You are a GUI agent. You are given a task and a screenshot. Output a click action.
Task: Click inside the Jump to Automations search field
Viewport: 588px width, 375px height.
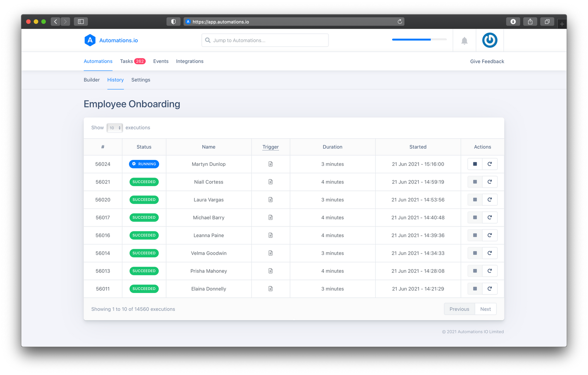coord(265,40)
